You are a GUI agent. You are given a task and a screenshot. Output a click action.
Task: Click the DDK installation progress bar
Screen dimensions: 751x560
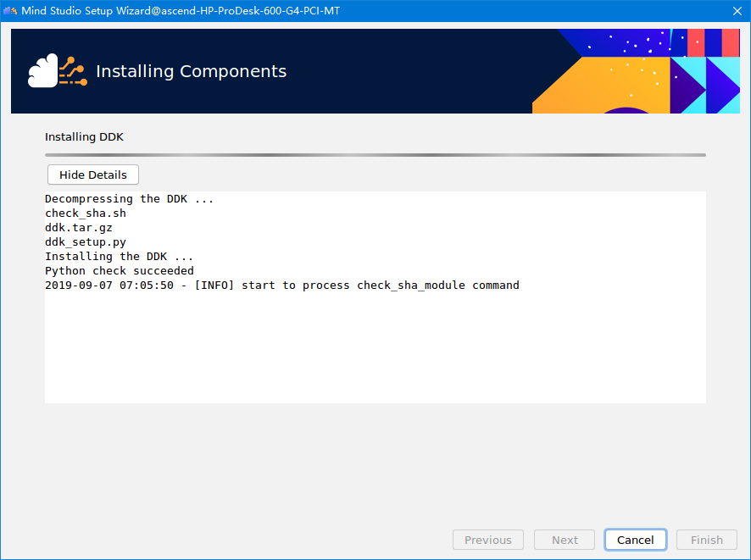tap(375, 155)
